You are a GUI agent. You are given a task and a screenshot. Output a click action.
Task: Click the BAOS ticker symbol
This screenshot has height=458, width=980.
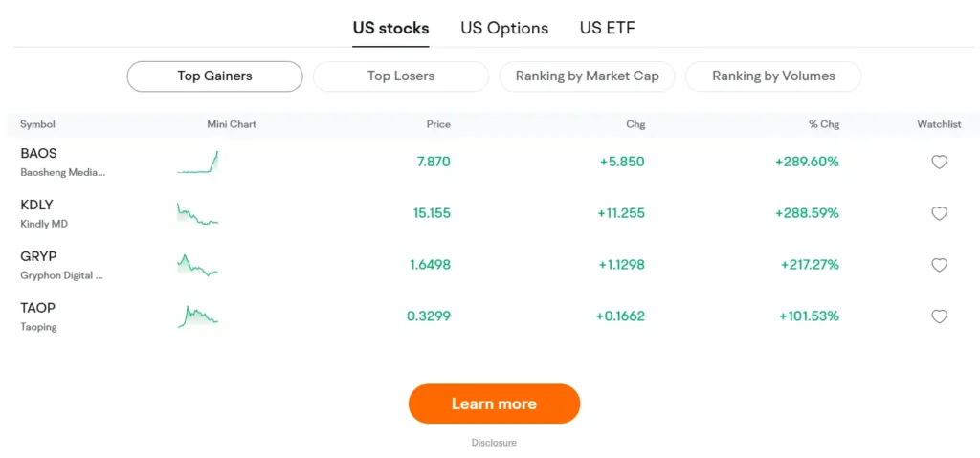point(39,153)
